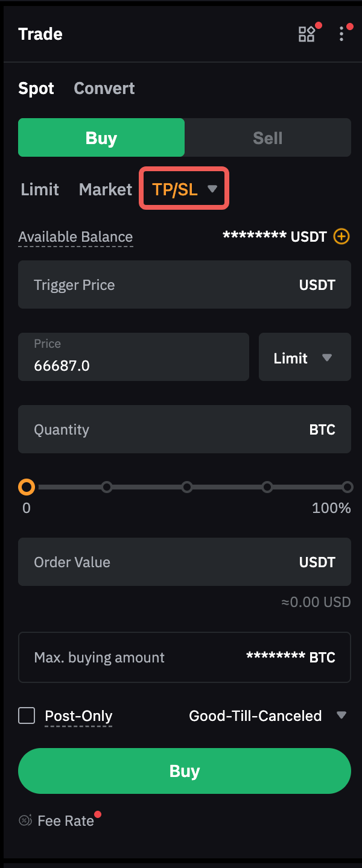Select the Limit order tab
Viewport: 362px width, 868px height.
point(40,189)
